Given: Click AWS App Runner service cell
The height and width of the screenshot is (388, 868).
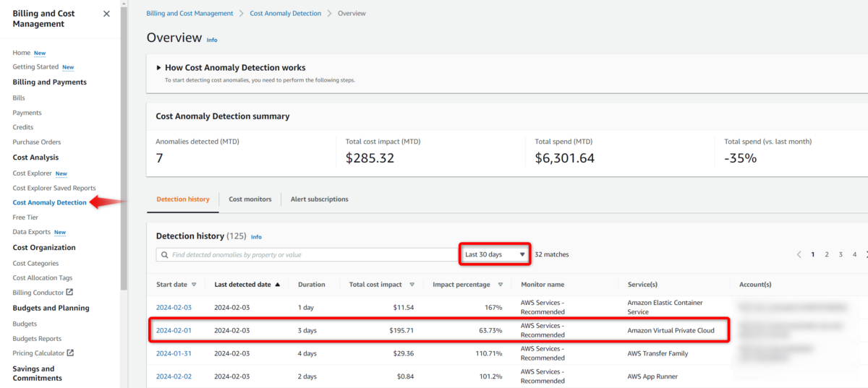Looking at the screenshot, I should pos(652,376).
